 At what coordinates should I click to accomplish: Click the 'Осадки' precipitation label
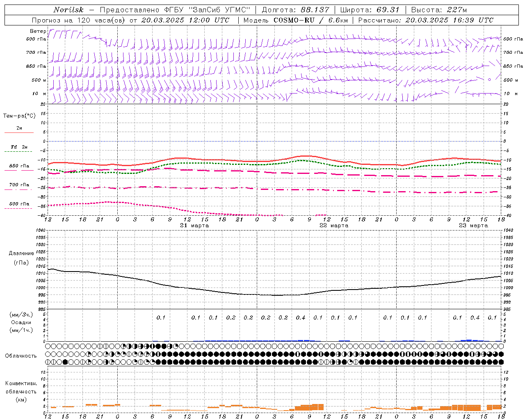21,322
